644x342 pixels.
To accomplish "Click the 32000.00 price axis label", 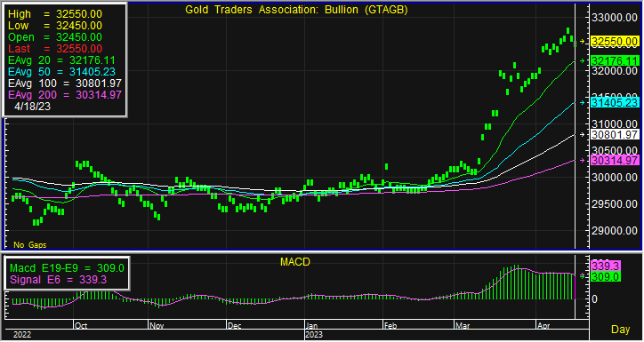I will pos(615,70).
